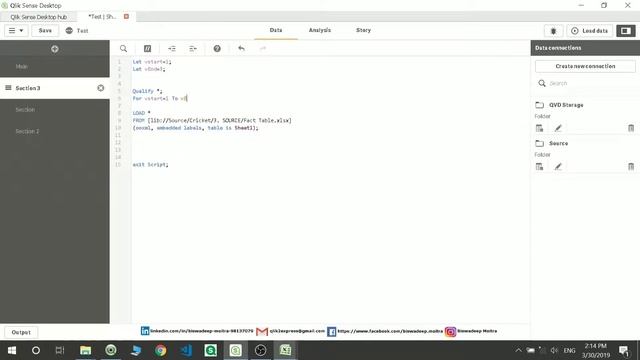Undo the last editor change

[x=242, y=49]
